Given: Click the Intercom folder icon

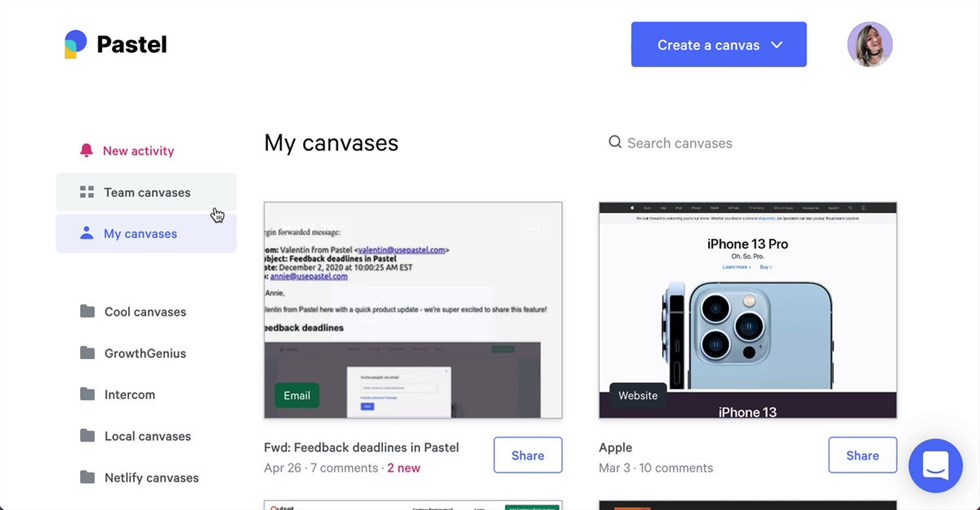Looking at the screenshot, I should (88, 394).
